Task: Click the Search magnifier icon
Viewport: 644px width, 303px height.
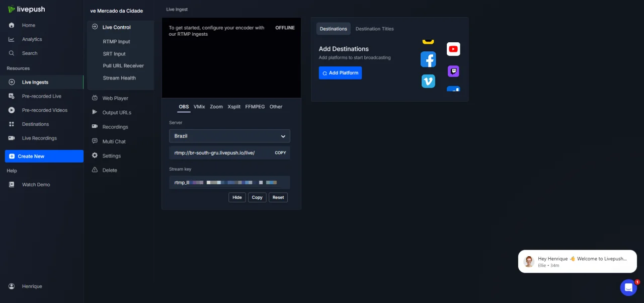Action: (x=12, y=53)
